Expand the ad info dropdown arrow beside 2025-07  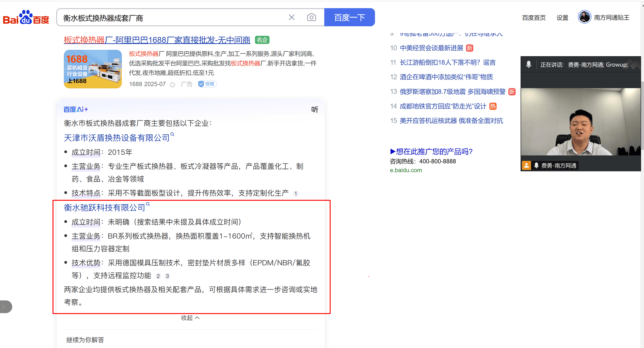(x=172, y=85)
